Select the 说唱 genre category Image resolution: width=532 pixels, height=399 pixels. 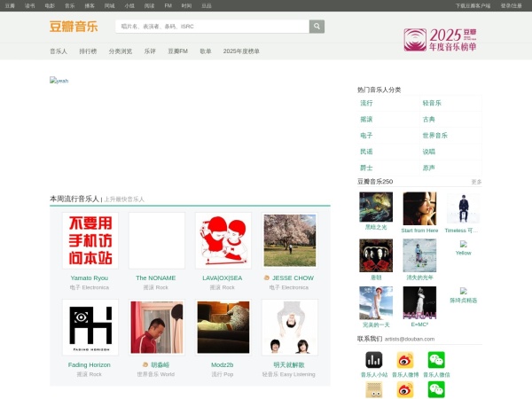(x=429, y=152)
